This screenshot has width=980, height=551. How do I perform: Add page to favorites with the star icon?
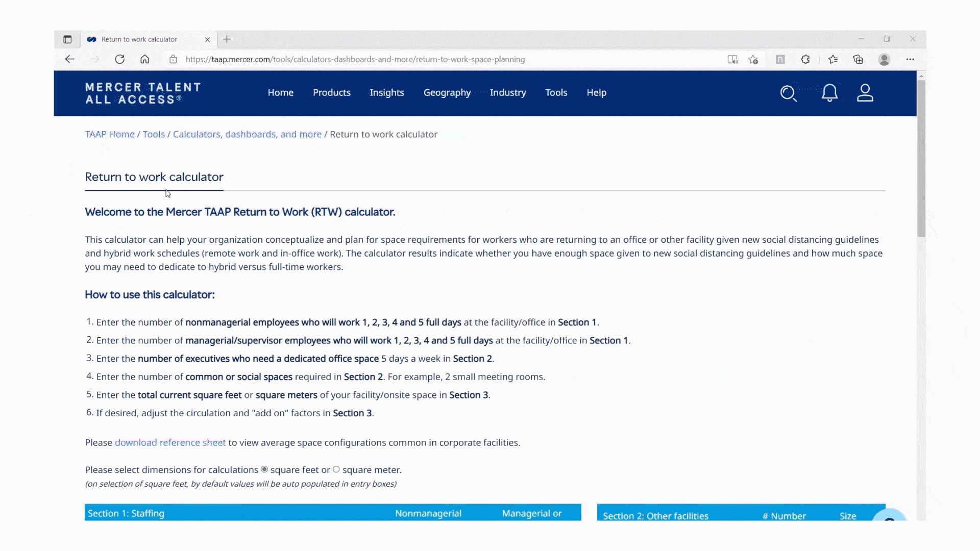coord(753,59)
